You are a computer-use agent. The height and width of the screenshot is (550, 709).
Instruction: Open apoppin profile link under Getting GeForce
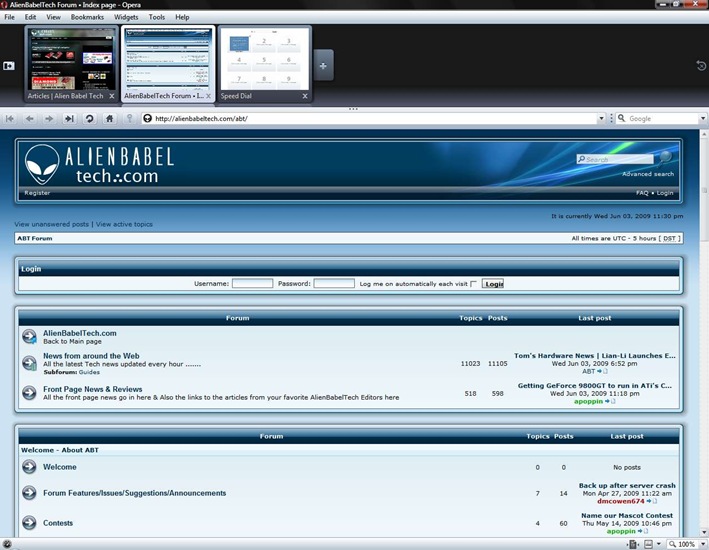click(x=588, y=401)
